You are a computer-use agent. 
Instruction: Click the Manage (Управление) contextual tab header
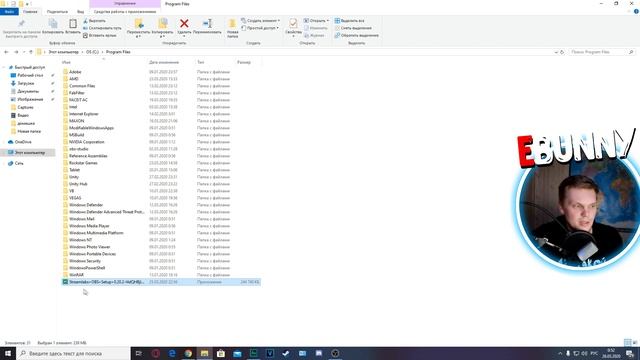pos(125,4)
